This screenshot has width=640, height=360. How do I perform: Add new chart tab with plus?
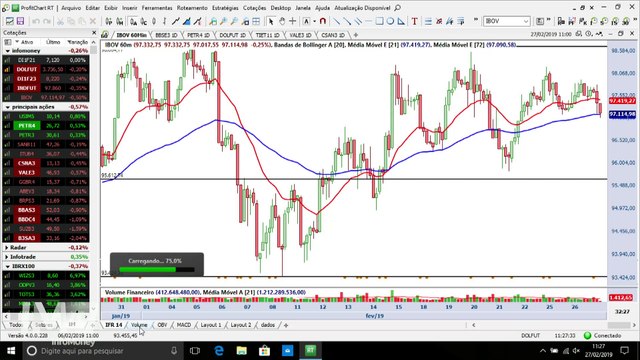(356, 35)
